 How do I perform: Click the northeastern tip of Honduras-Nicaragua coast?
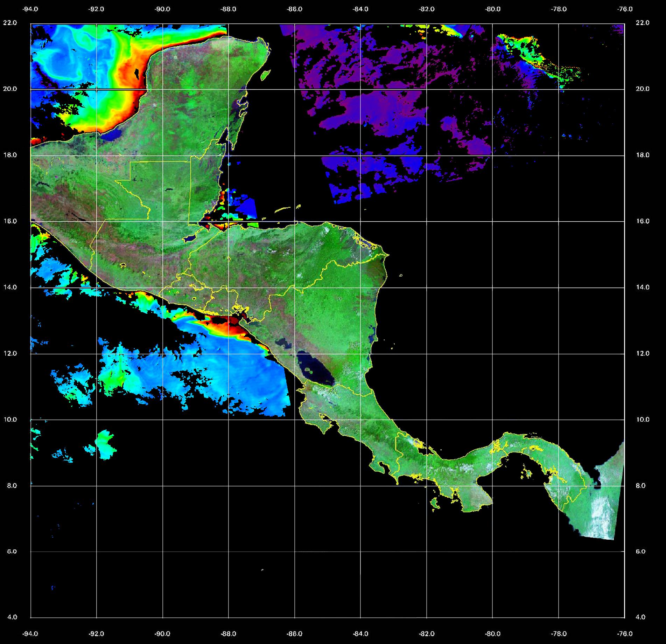click(387, 255)
